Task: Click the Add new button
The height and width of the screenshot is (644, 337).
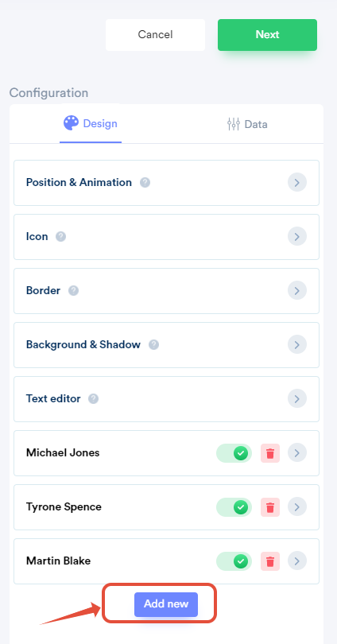Action: pos(166,604)
